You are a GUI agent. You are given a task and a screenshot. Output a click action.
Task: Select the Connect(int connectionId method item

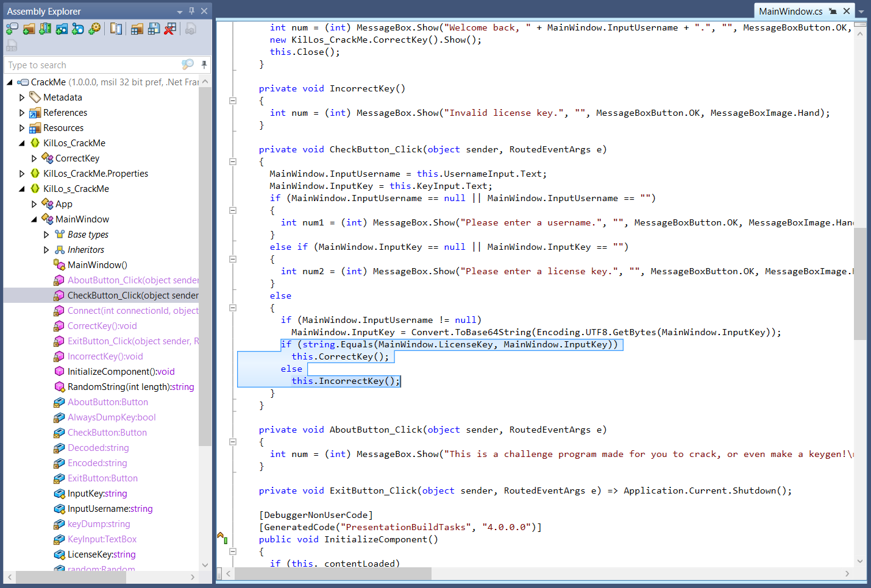[x=133, y=311]
